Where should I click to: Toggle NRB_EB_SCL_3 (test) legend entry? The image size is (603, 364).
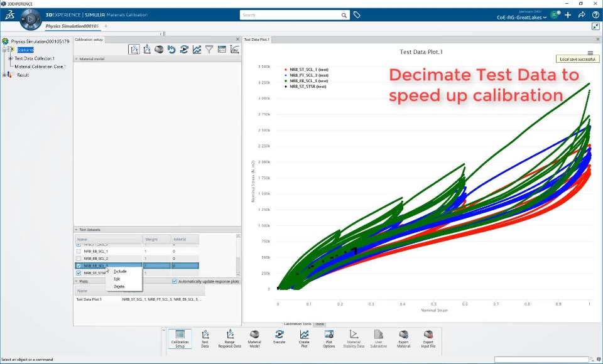click(x=307, y=81)
